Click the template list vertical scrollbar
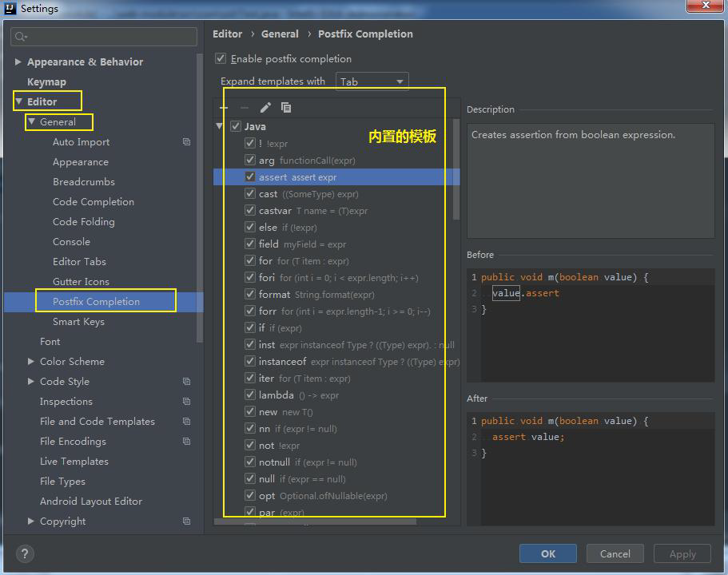Viewport: 728px width, 575px height. pos(456,169)
